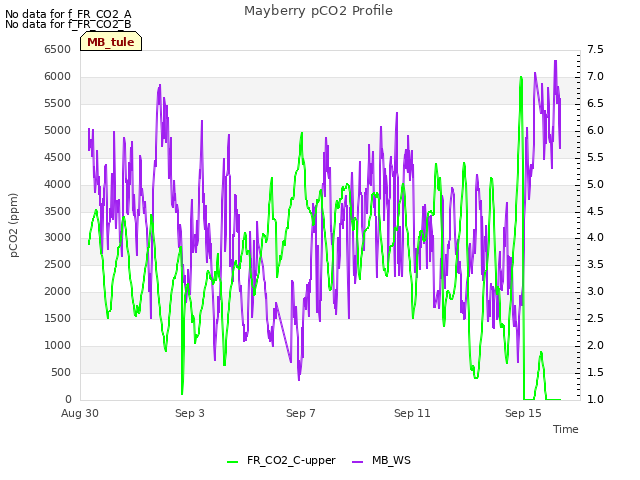Click the 3000 left axis value
640x480 pixels.
pyautogui.click(x=58, y=238)
